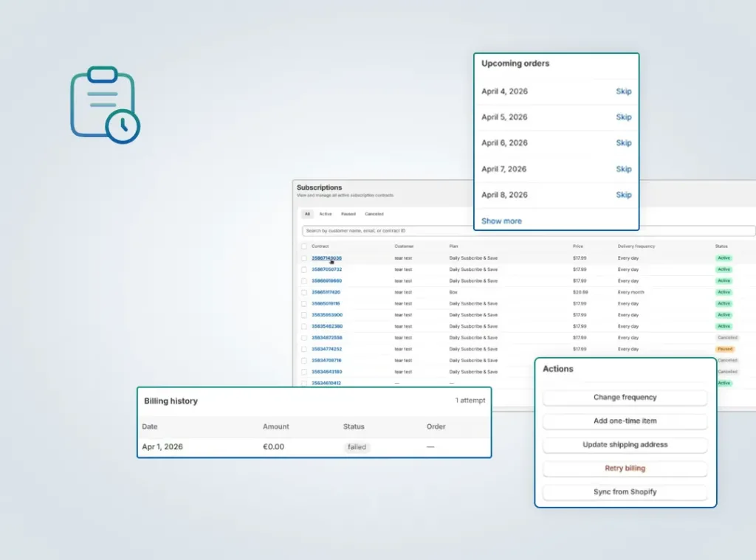Click the clipboard with clock icon
Screen dimensions: 756x560
click(x=105, y=105)
